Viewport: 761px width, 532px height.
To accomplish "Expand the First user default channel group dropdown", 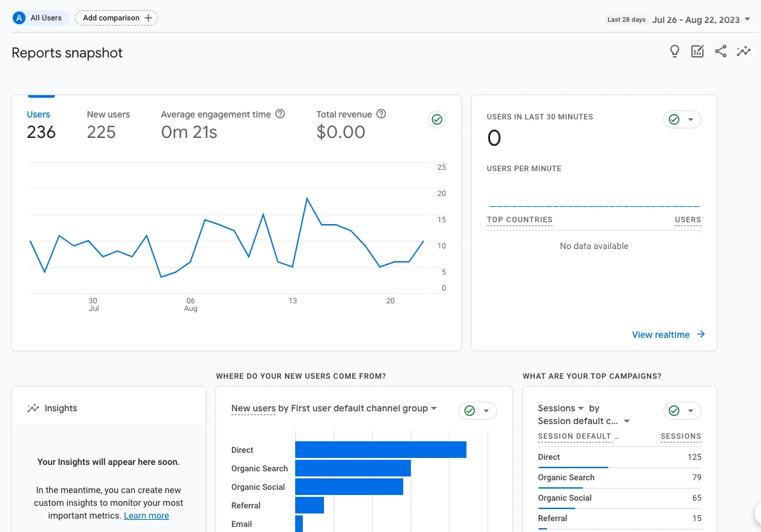I will (x=434, y=409).
